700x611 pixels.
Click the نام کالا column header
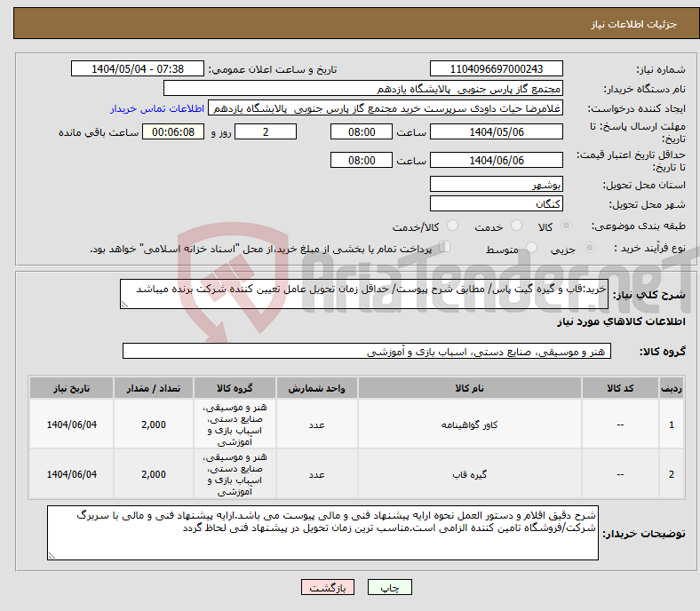[x=469, y=388]
